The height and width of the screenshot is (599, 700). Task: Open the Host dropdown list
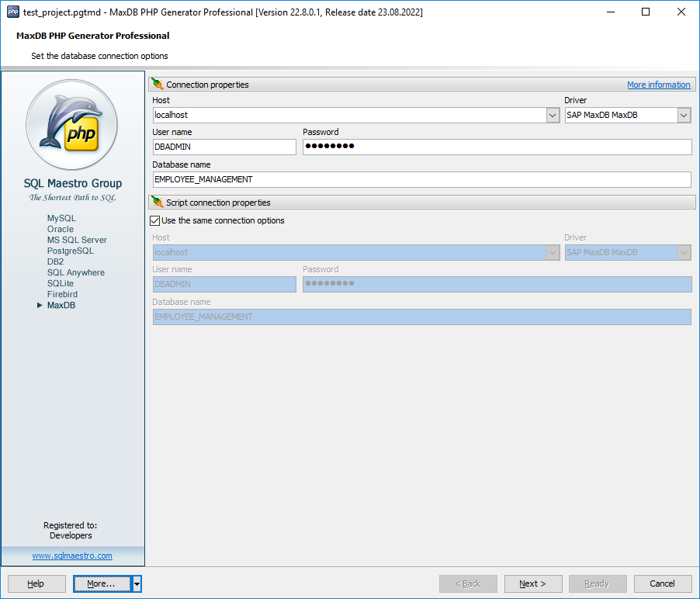553,115
